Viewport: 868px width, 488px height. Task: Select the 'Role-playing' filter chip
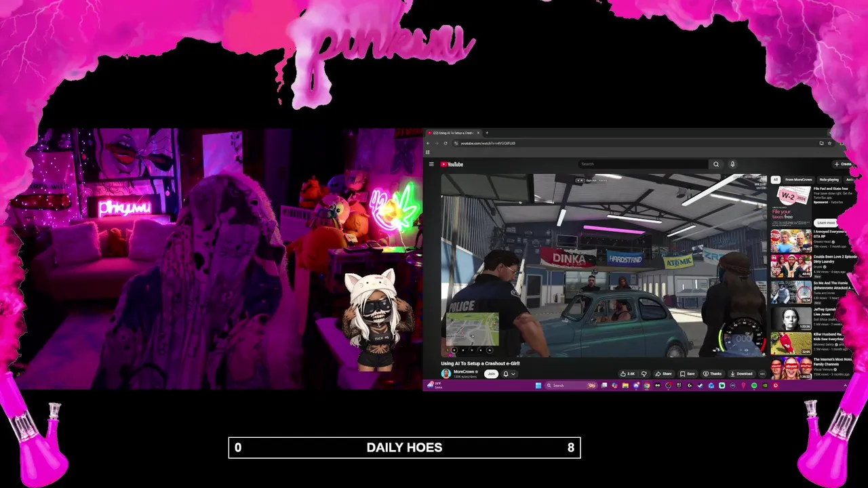(829, 180)
